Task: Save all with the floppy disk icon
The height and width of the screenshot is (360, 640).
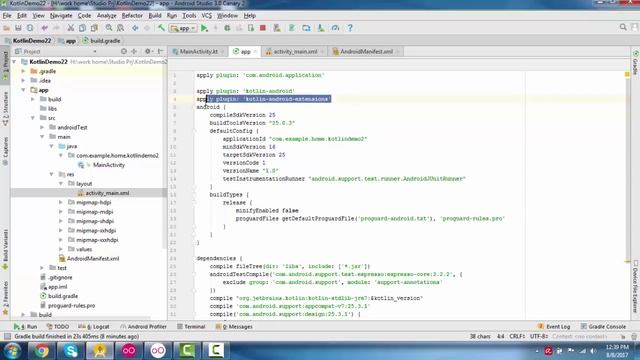Action: point(18,28)
